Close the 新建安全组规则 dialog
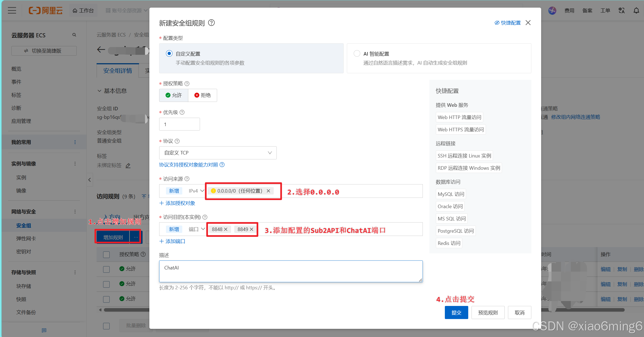This screenshot has width=644, height=337. [x=528, y=23]
